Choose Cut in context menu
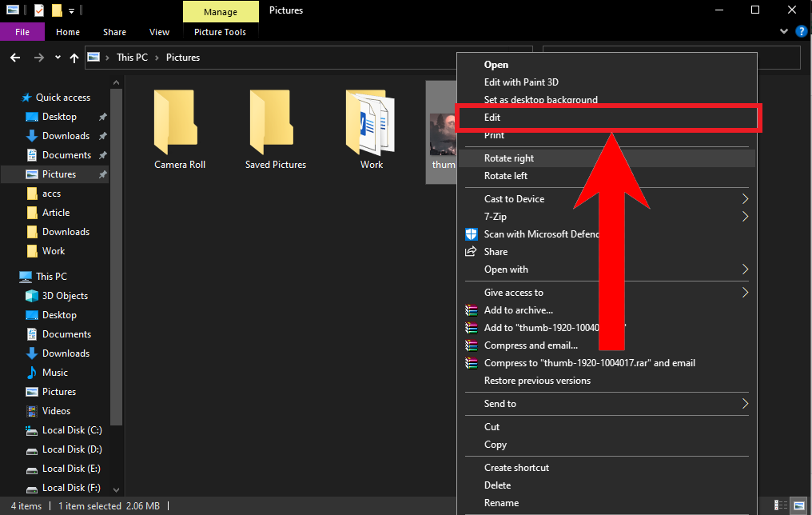 tap(607, 427)
